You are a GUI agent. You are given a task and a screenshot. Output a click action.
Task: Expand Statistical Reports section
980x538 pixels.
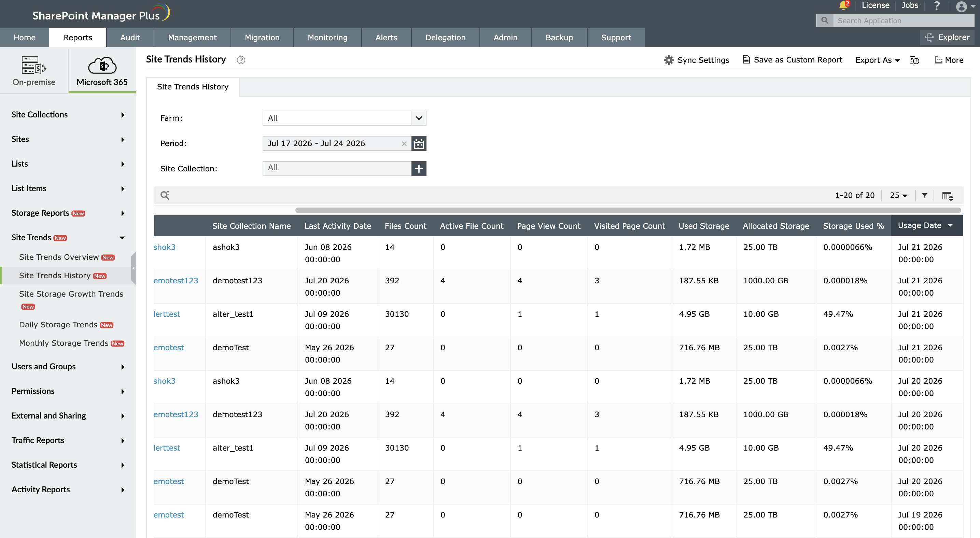(x=68, y=465)
